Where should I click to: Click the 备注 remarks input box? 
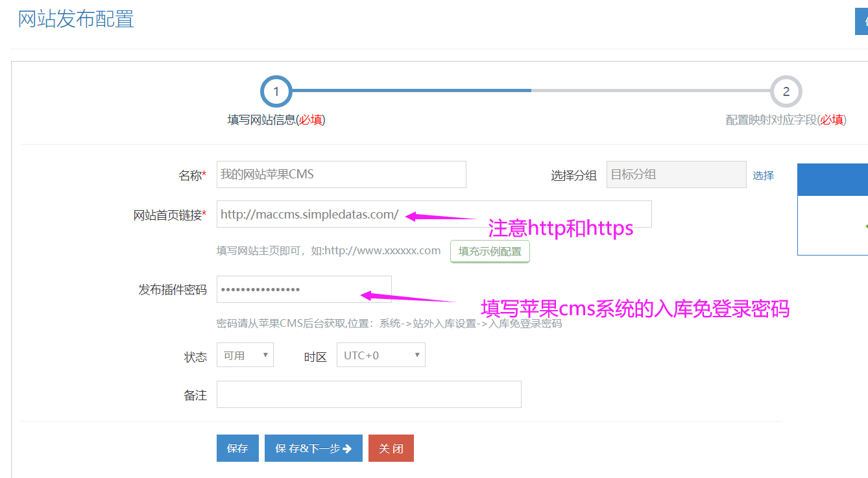click(368, 394)
